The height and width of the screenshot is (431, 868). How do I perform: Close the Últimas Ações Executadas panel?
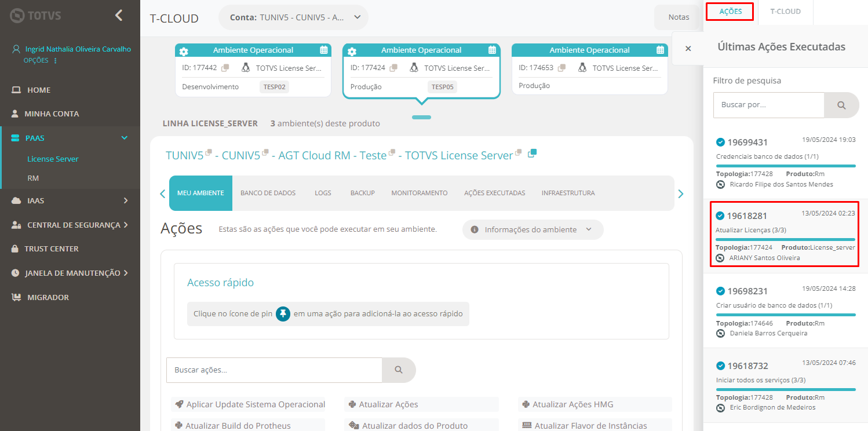688,49
